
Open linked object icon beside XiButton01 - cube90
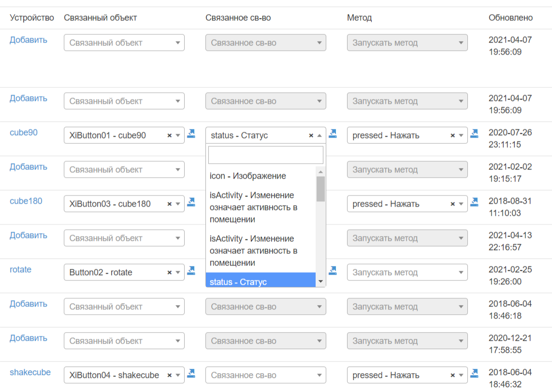pos(191,134)
